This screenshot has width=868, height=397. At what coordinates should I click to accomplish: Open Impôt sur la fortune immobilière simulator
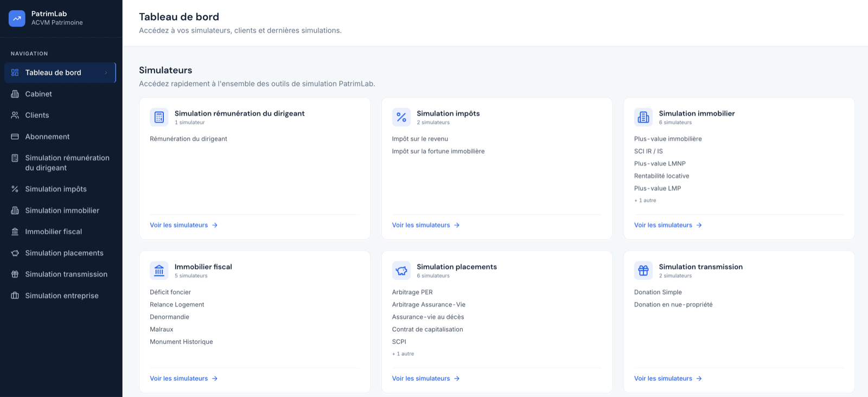tap(438, 151)
